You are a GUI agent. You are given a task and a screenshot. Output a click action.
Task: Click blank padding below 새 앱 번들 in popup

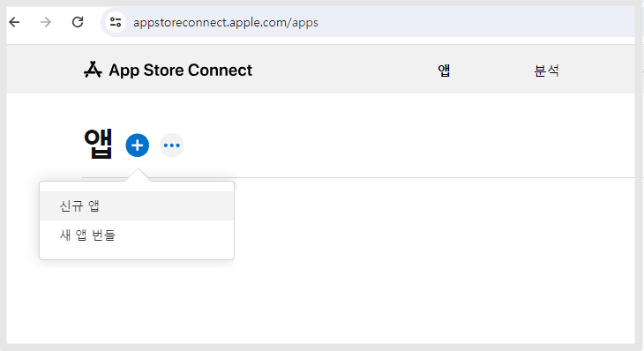point(137,254)
